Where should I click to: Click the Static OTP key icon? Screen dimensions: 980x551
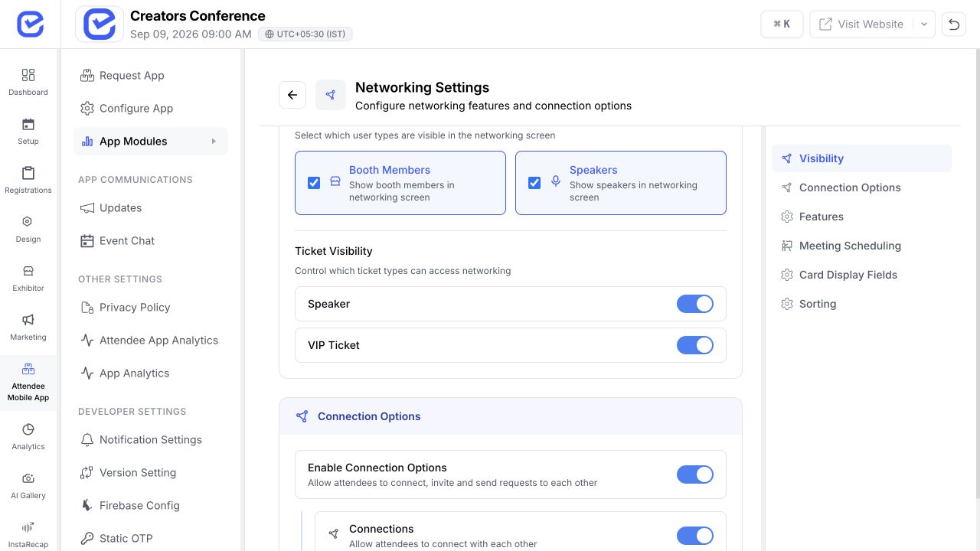click(x=87, y=538)
